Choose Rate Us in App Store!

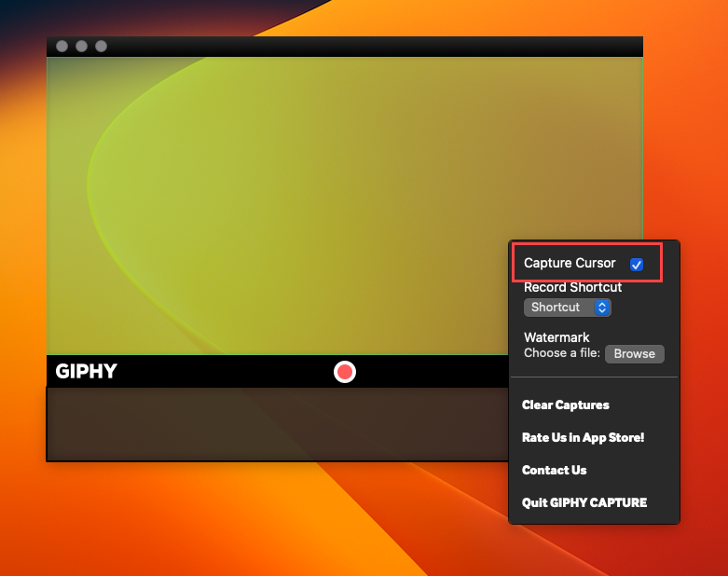click(x=584, y=437)
